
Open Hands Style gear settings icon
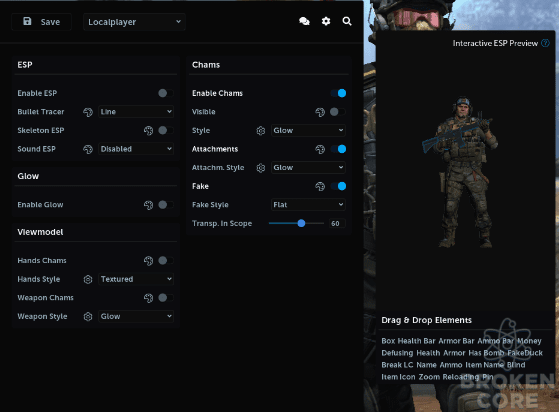[x=88, y=279]
